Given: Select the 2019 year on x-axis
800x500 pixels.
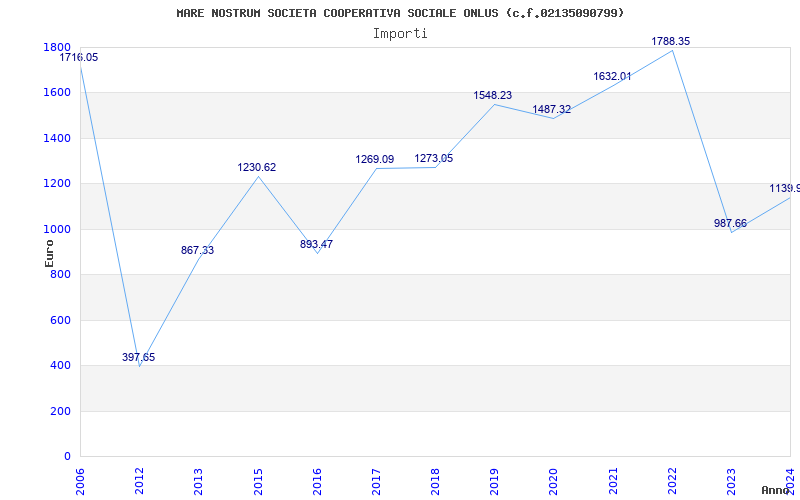Looking at the screenshot, I should point(494,481).
